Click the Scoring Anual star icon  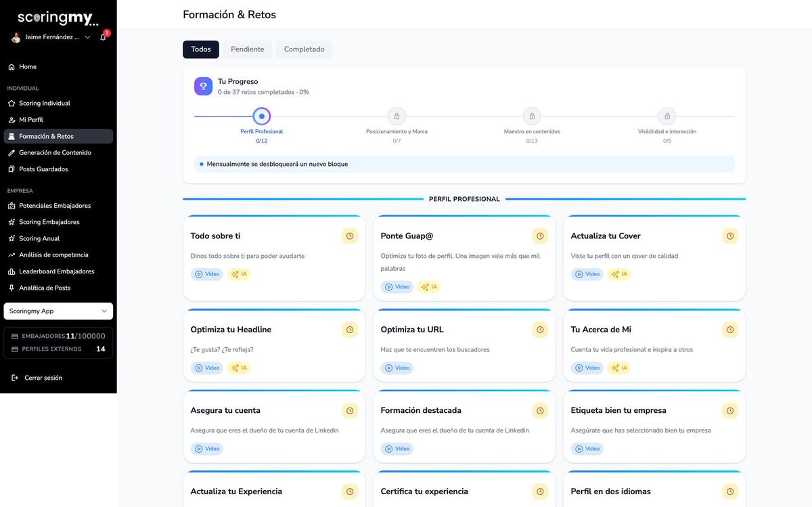pos(12,238)
